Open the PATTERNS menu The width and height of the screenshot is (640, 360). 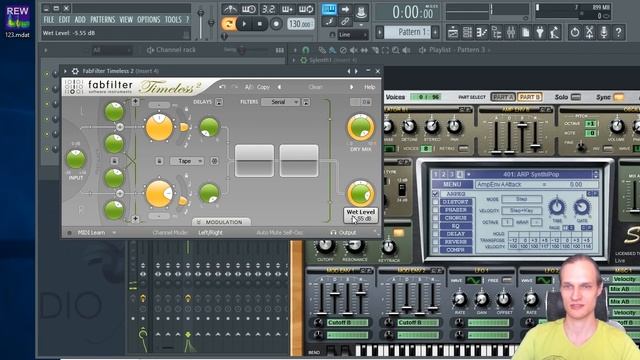click(102, 19)
